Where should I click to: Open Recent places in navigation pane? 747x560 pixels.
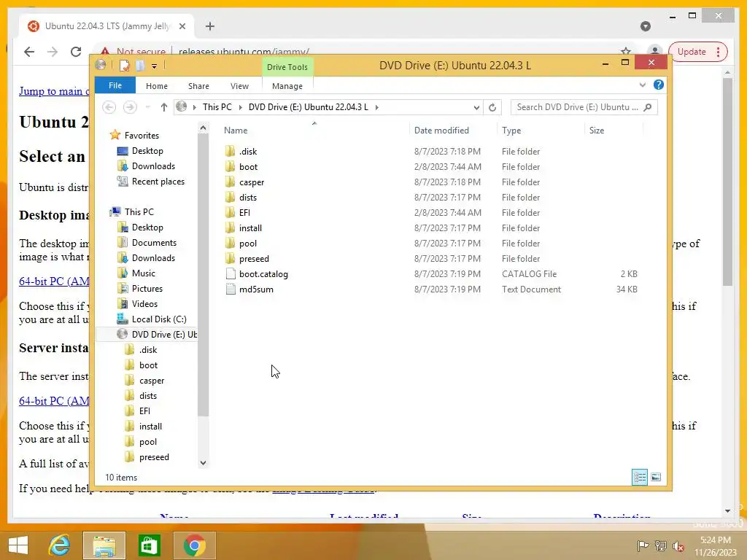tap(158, 182)
